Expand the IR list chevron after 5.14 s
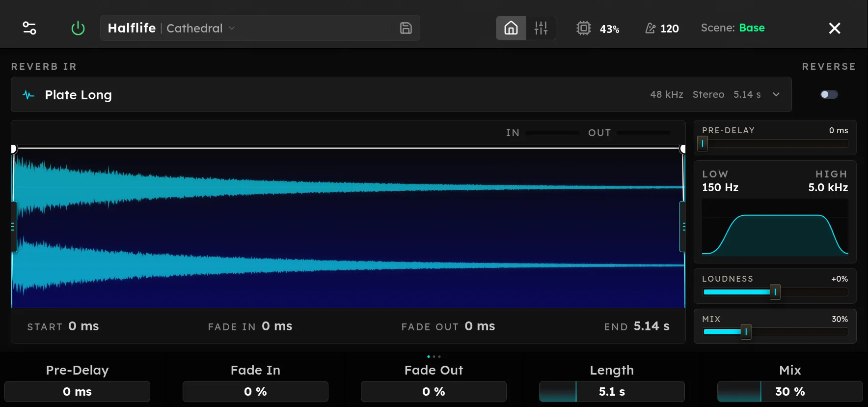Viewport: 868px width, 407px height. pyautogui.click(x=776, y=94)
